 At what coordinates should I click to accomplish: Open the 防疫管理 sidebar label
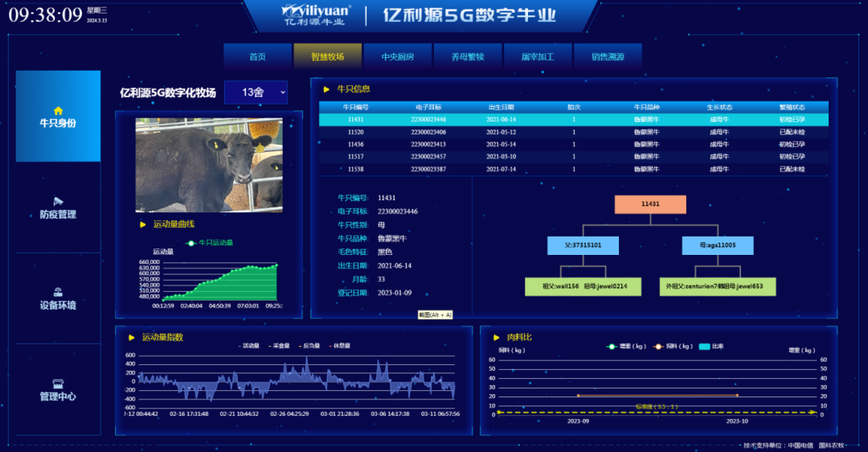pos(58,215)
